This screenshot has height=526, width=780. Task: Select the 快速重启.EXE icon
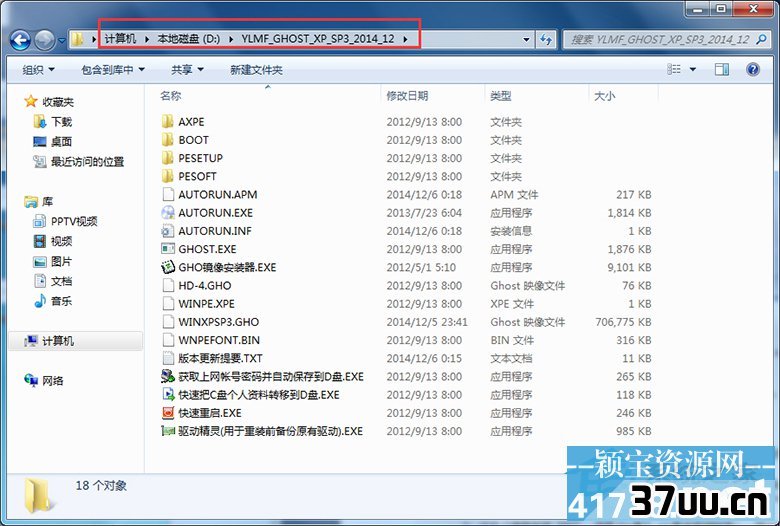[168, 413]
